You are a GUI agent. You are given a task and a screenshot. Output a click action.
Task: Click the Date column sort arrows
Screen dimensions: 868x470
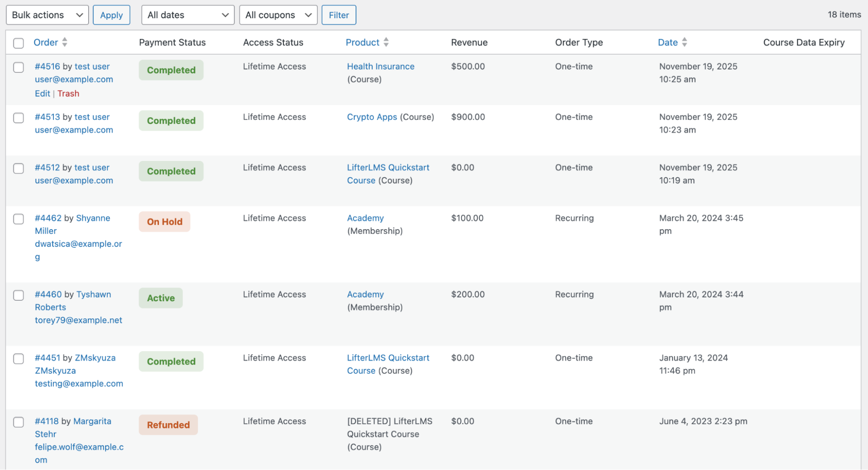[684, 42]
